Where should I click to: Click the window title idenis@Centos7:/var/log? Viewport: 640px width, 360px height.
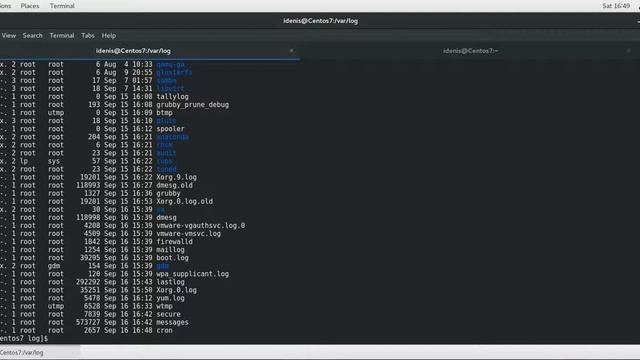click(320, 21)
